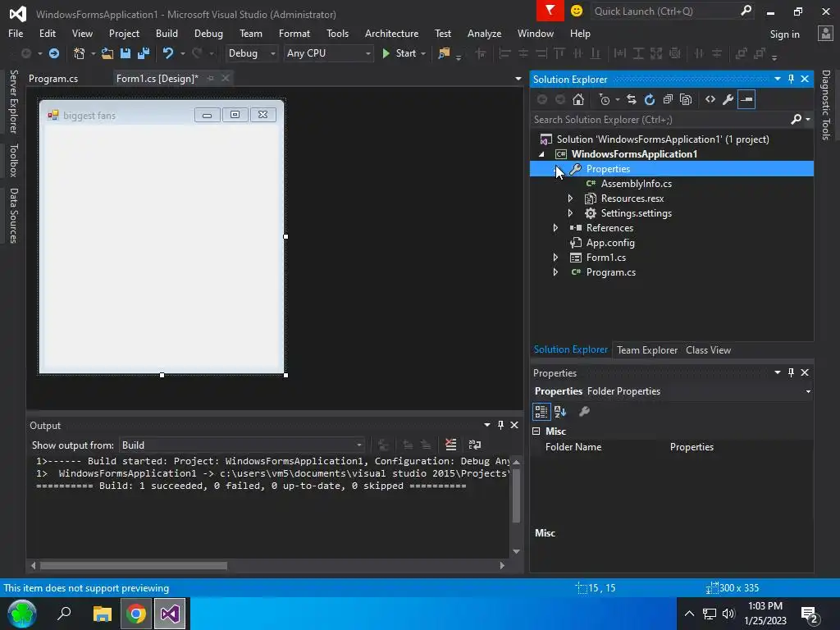
Task: Open the Format menu
Action: tap(294, 33)
